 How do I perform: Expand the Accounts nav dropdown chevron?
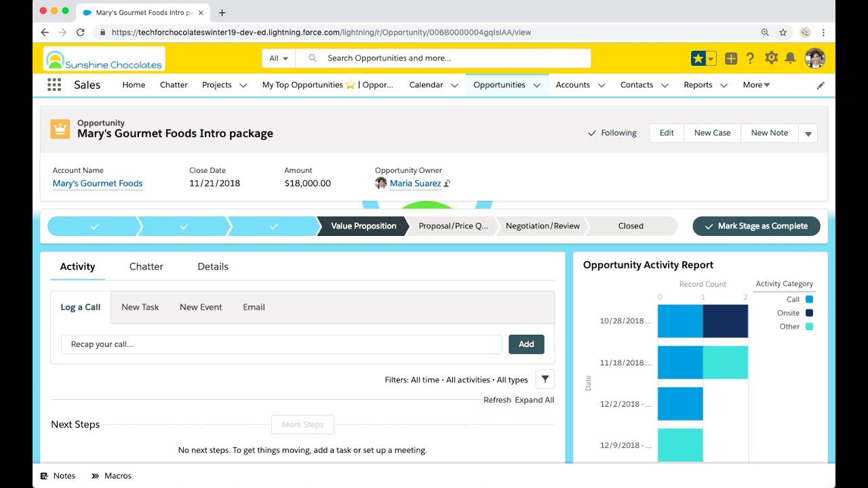click(601, 85)
